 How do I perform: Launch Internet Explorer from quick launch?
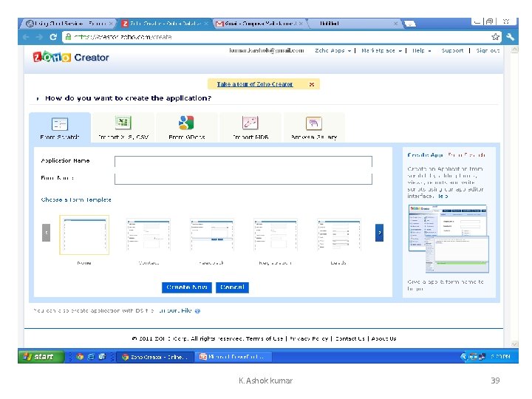91,357
